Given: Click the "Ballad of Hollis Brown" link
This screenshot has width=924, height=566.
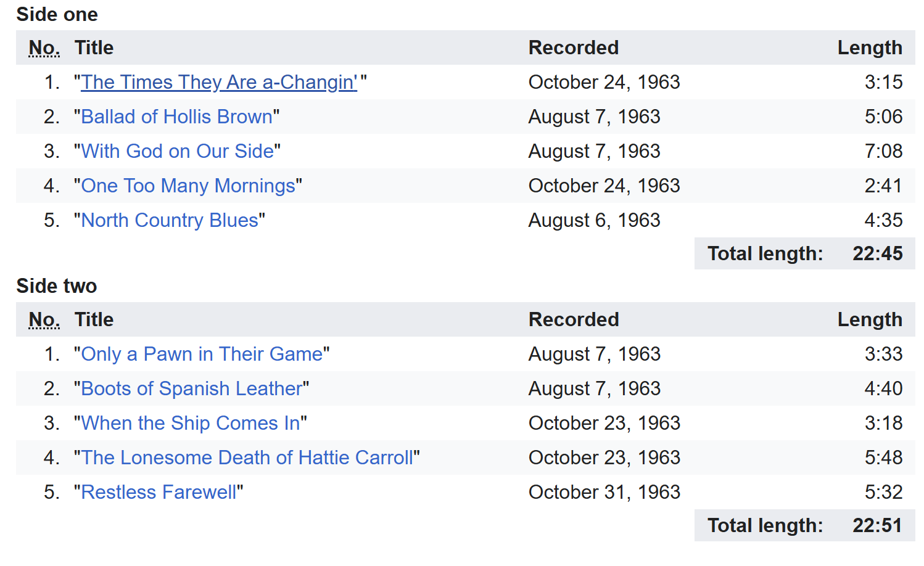Looking at the screenshot, I should (176, 117).
